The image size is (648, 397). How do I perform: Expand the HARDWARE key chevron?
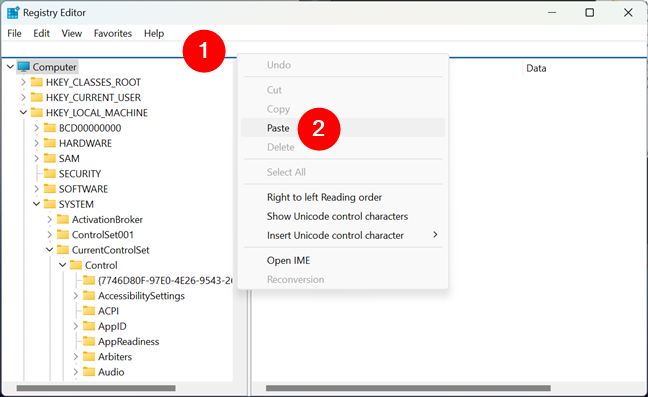coord(36,143)
